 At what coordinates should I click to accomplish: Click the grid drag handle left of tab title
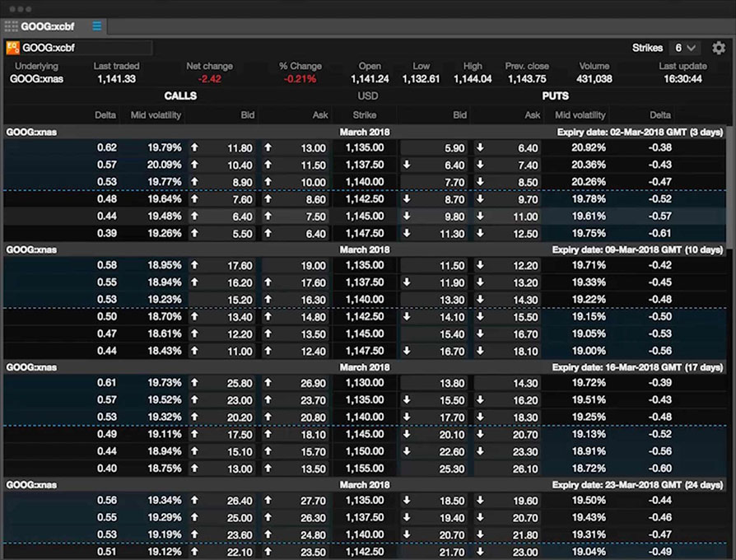click(12, 26)
